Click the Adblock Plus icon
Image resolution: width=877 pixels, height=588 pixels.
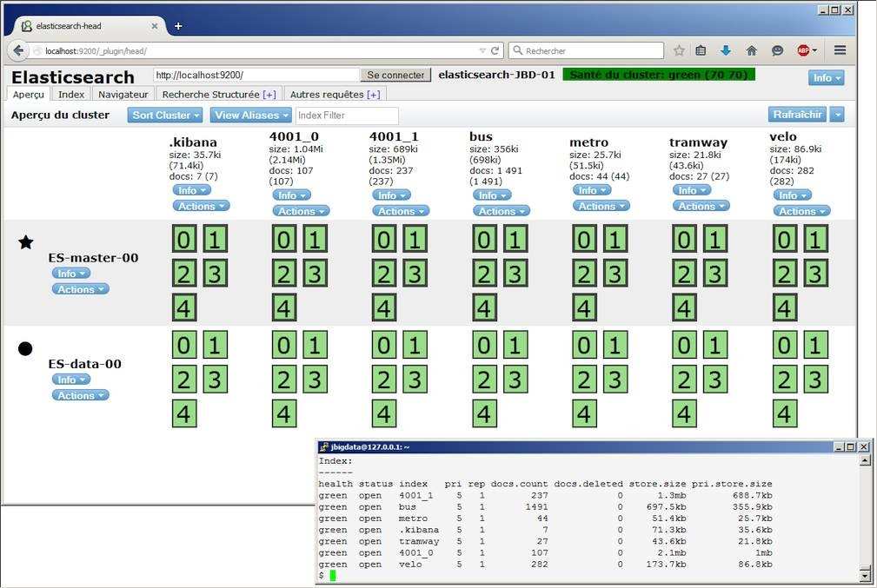pos(804,50)
